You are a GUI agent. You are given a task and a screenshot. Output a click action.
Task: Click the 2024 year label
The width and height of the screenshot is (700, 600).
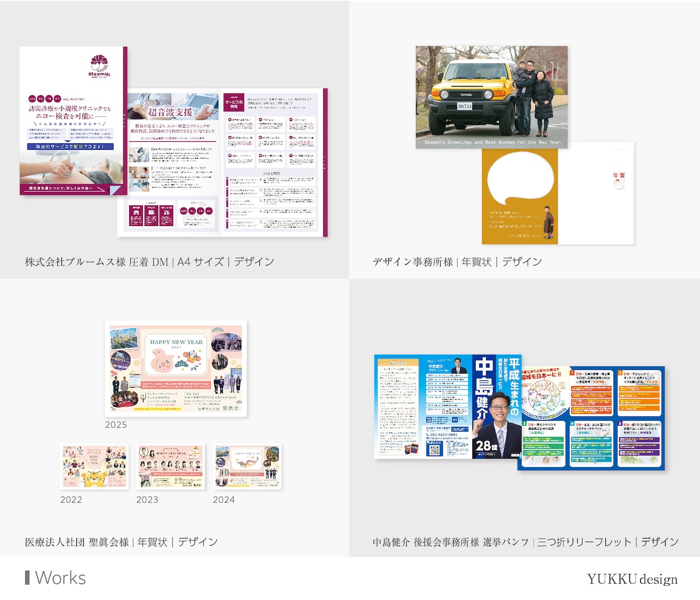coord(224,500)
